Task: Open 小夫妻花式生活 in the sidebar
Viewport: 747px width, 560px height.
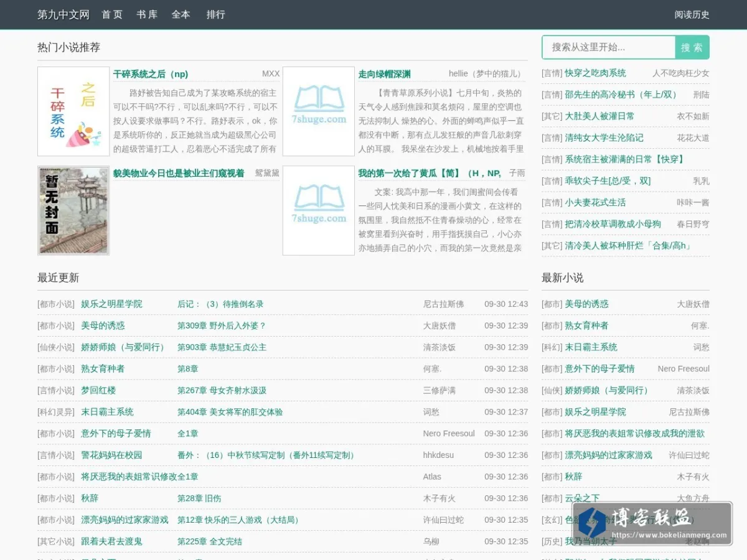Action: point(595,202)
